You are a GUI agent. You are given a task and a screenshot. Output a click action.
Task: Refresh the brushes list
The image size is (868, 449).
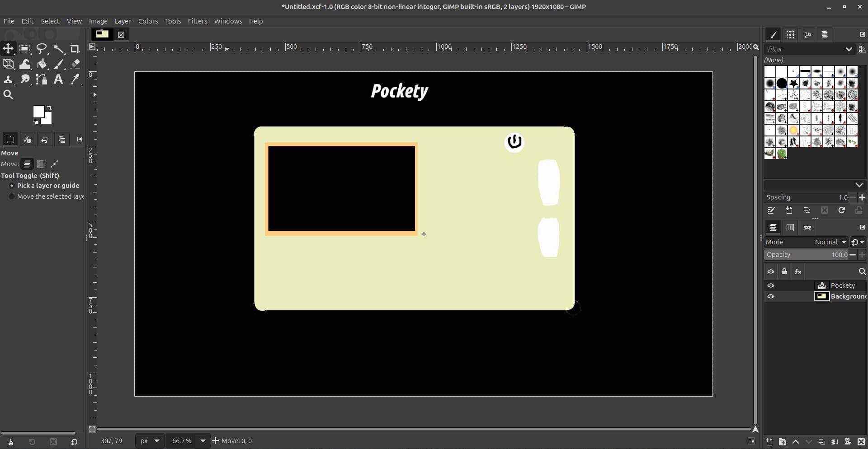pyautogui.click(x=841, y=210)
